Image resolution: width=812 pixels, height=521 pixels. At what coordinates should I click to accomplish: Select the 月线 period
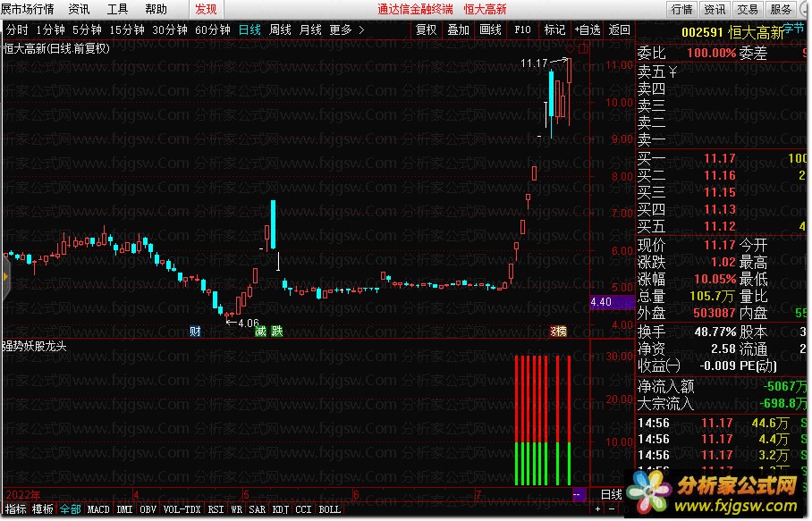tap(310, 30)
